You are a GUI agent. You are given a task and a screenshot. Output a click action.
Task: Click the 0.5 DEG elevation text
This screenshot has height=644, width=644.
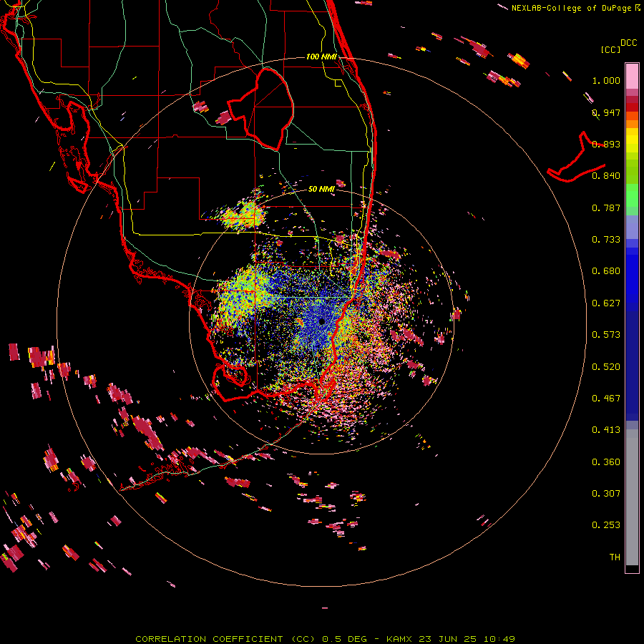(344, 639)
